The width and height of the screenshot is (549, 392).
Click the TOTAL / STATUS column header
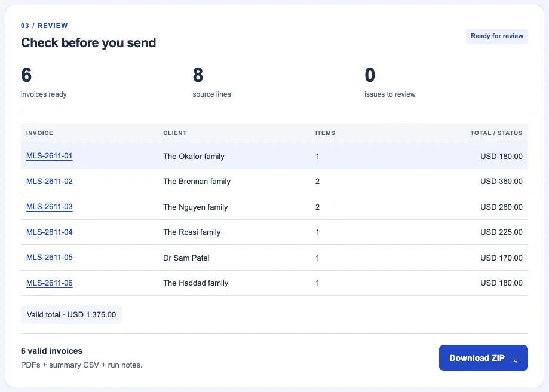click(x=496, y=133)
